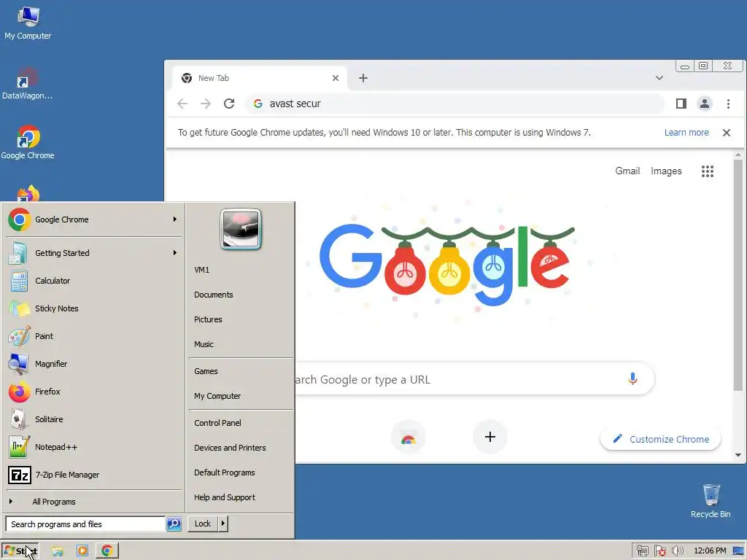
Task: Expand the Google Chrome submenu arrow
Action: [x=175, y=219]
